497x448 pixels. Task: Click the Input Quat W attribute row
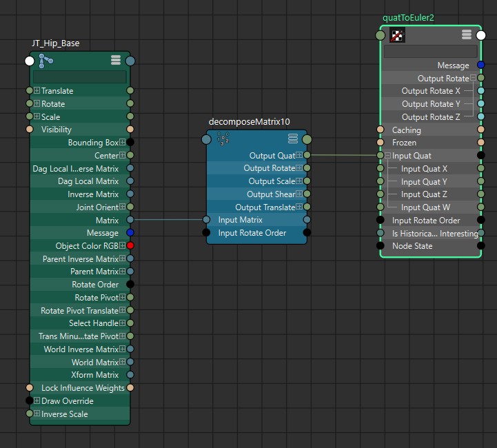[430, 207]
